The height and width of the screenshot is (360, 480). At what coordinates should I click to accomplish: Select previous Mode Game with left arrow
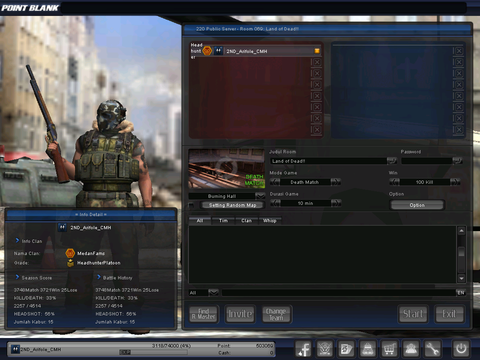coord(275,182)
